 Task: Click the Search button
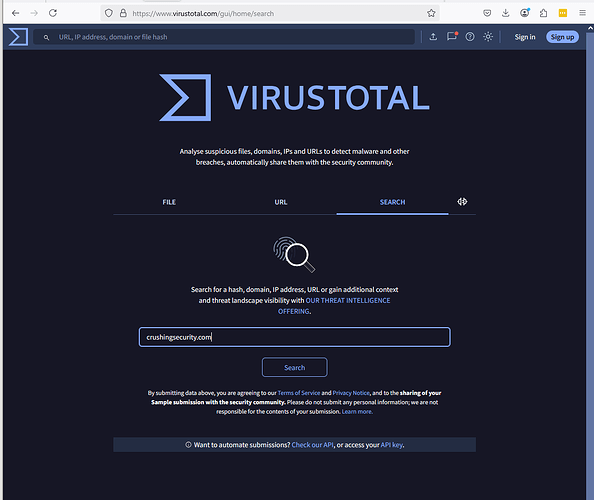point(294,367)
